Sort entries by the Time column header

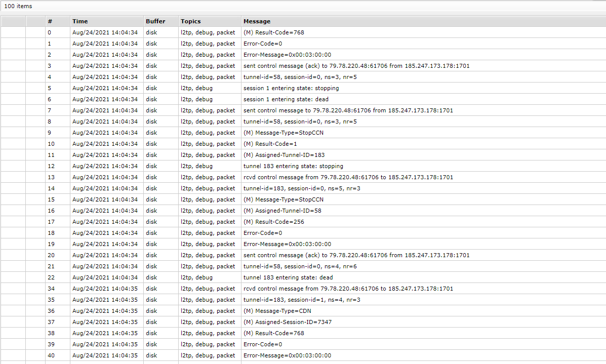click(x=80, y=21)
